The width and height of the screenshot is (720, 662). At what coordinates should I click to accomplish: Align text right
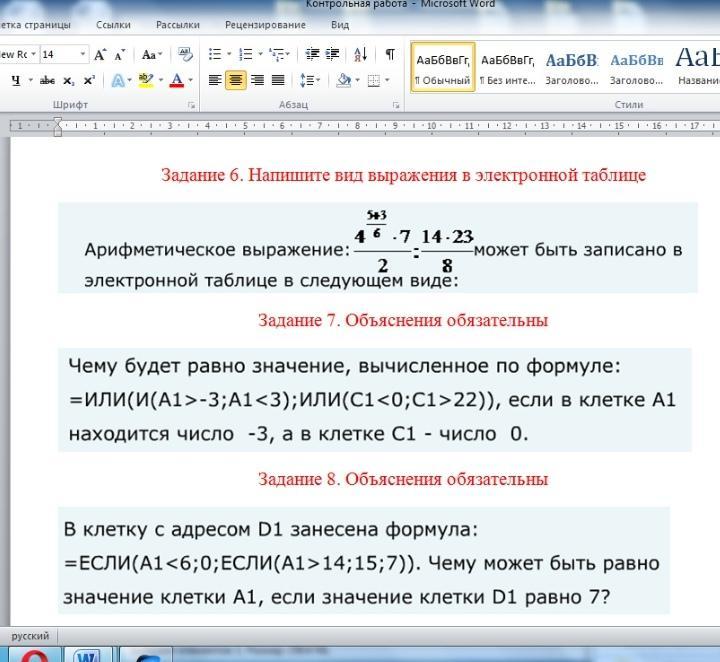(x=257, y=80)
